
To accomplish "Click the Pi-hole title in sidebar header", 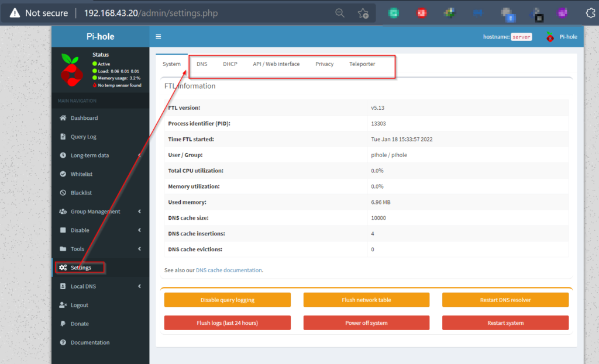I will click(x=101, y=37).
